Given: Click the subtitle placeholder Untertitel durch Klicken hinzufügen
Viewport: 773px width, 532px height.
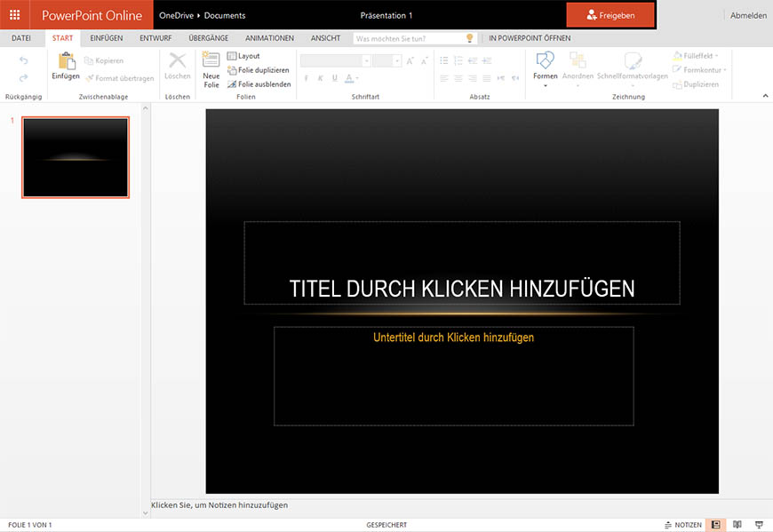Looking at the screenshot, I should point(453,376).
